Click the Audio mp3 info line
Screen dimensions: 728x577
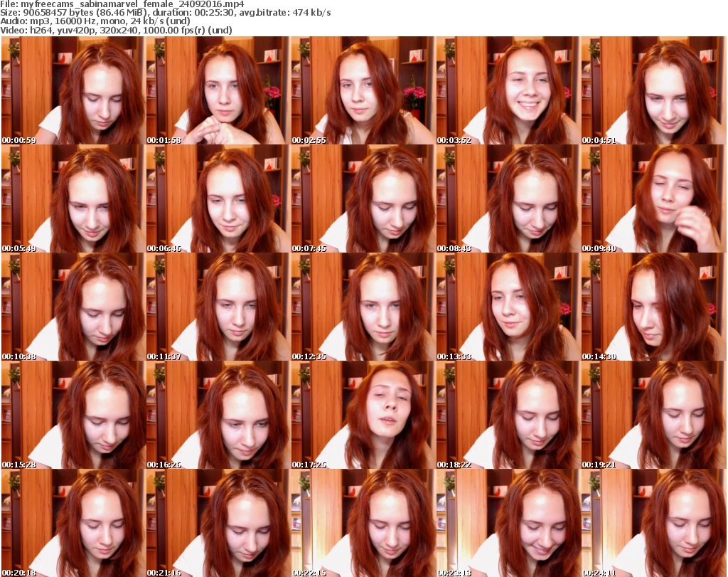[95, 21]
